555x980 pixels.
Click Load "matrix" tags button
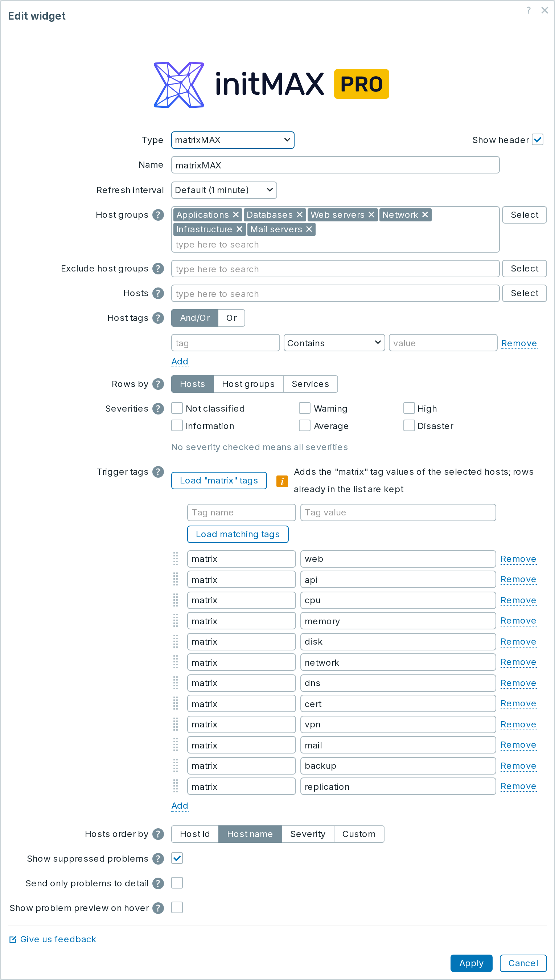click(x=219, y=481)
